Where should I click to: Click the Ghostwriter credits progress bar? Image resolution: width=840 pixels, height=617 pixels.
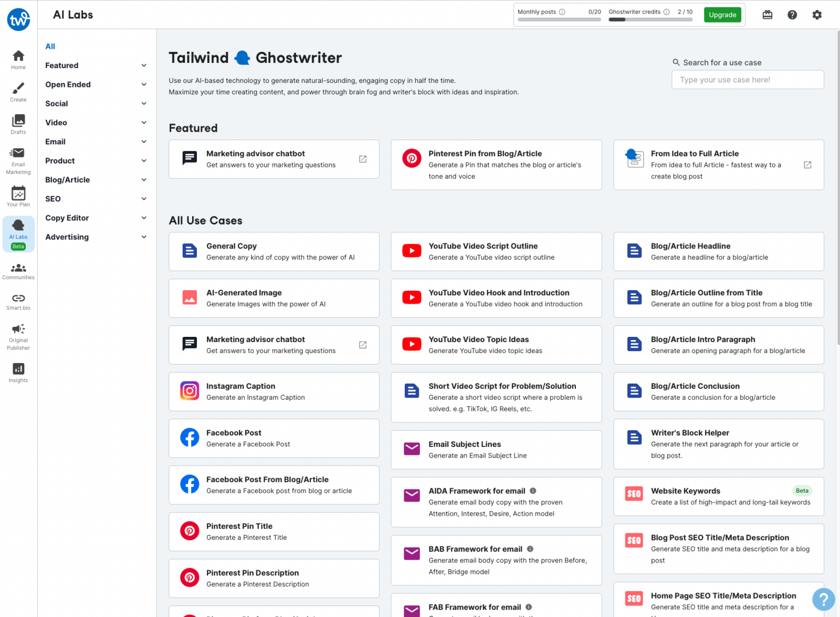pyautogui.click(x=650, y=20)
